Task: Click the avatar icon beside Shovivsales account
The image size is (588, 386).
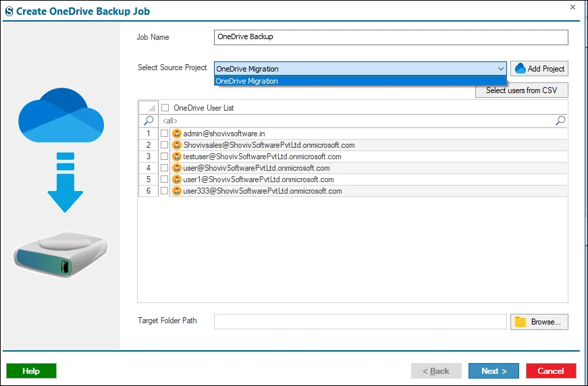Action: [177, 145]
